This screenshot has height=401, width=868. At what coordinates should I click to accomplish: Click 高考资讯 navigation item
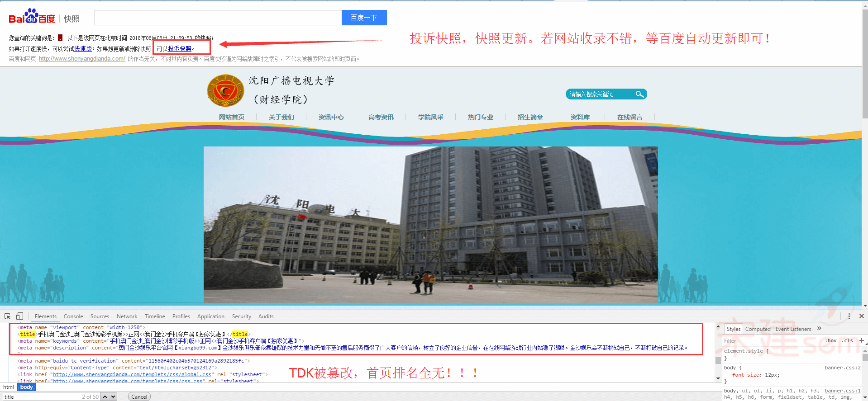coord(381,117)
